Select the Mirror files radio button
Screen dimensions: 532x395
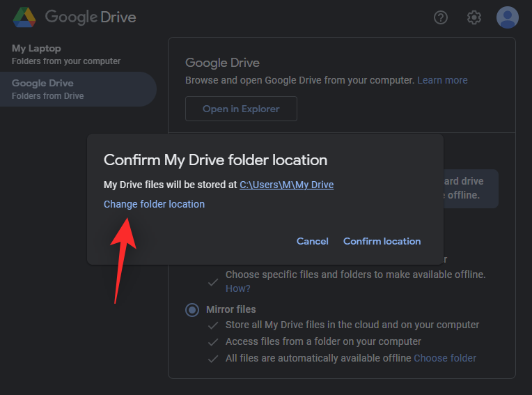[x=192, y=309]
